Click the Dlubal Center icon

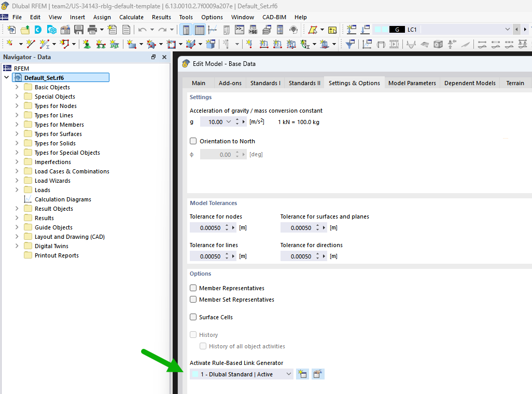tap(38, 30)
